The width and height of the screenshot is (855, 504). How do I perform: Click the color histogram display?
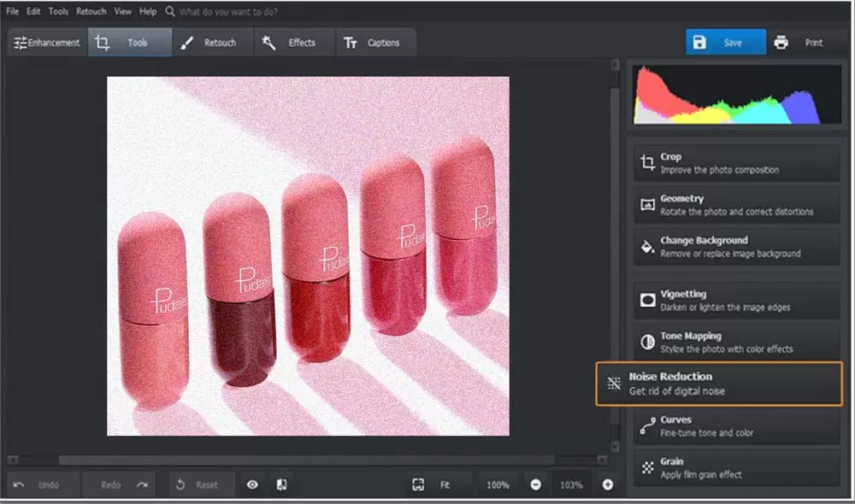736,95
